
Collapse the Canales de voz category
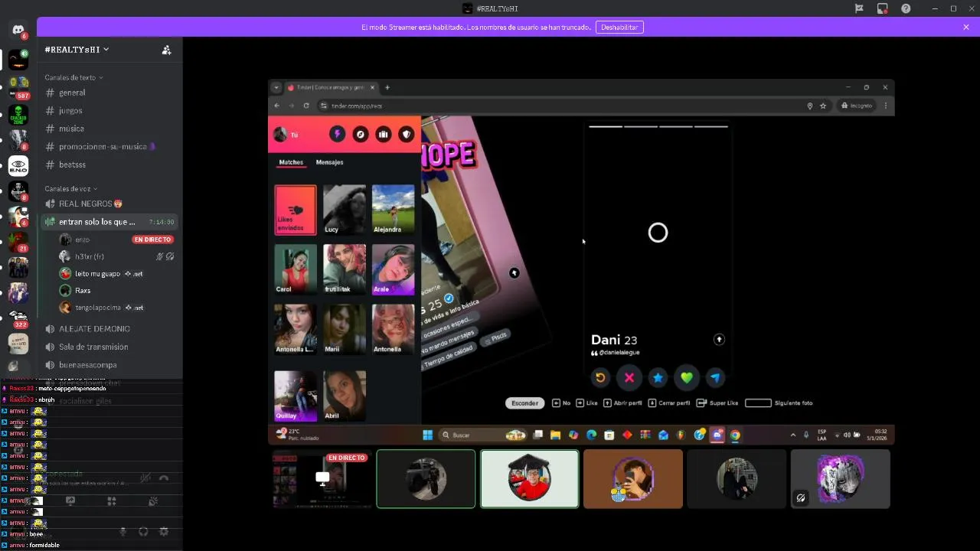[71, 188]
